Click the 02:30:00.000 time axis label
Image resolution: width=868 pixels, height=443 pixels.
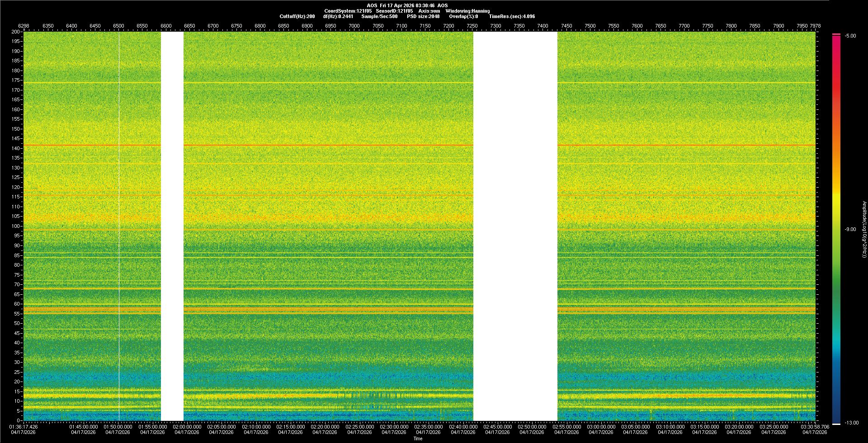pos(394,427)
